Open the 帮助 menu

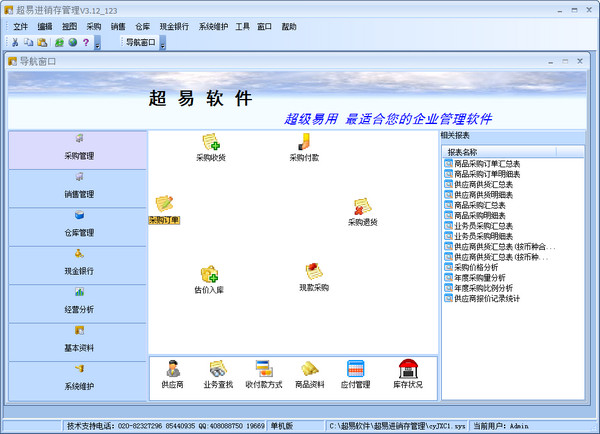tap(289, 26)
